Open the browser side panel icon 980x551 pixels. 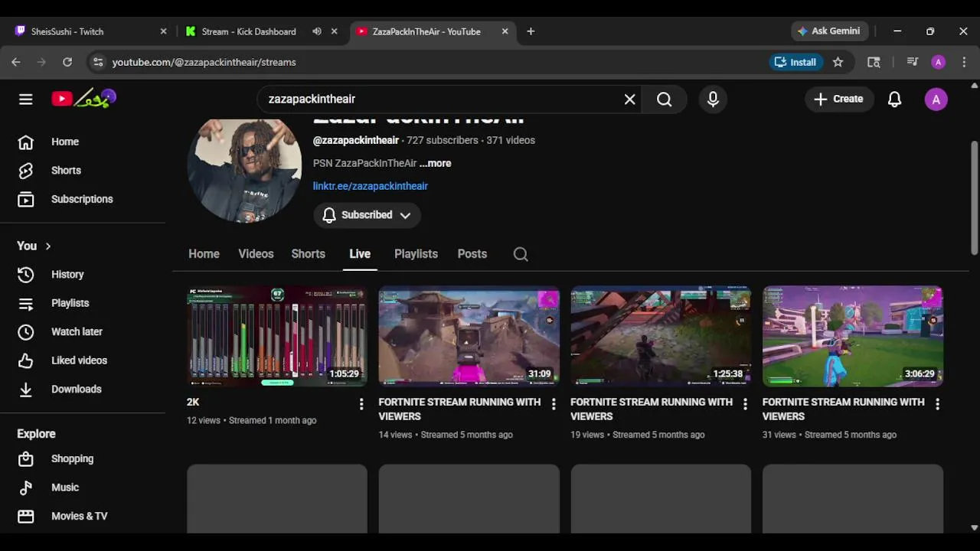[x=874, y=62]
